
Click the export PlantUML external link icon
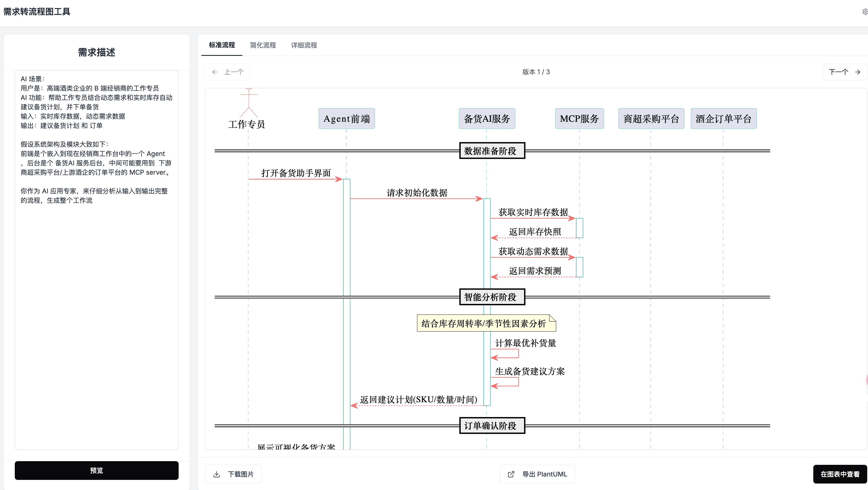[x=511, y=474]
